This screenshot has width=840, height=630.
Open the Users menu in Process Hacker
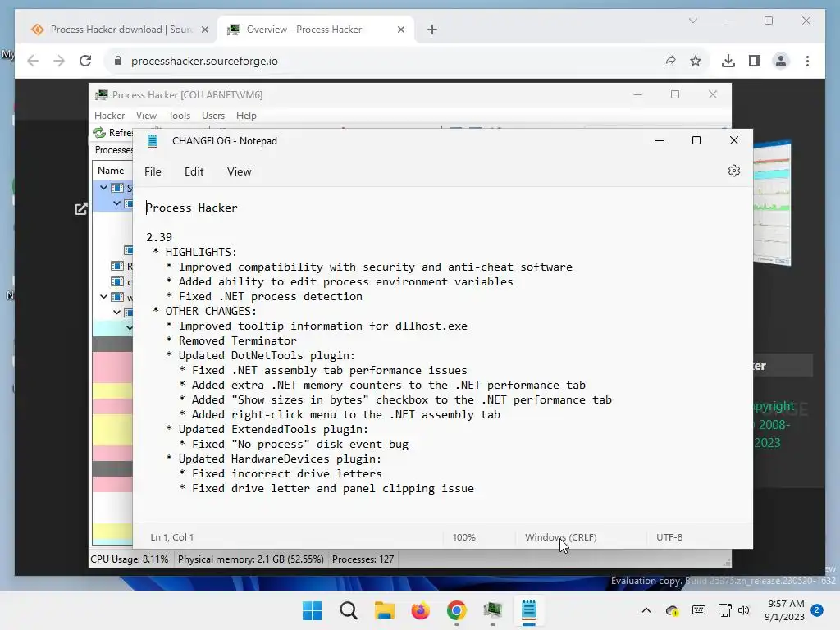(213, 116)
